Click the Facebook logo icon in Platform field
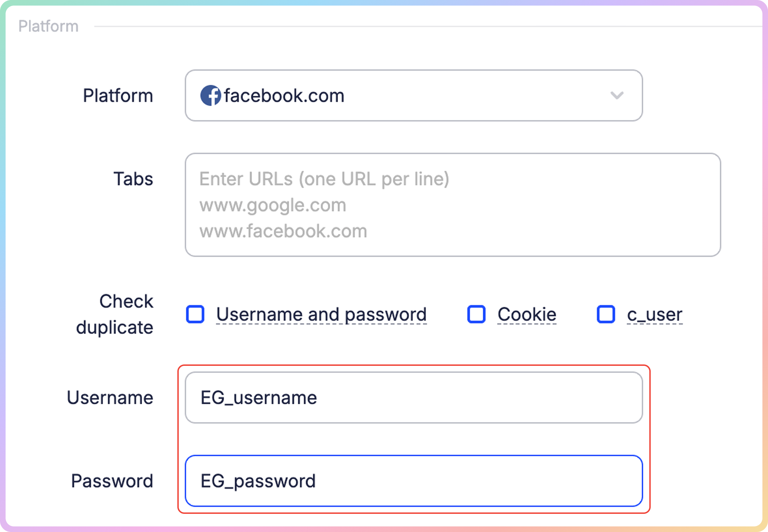The width and height of the screenshot is (768, 532). (211, 95)
